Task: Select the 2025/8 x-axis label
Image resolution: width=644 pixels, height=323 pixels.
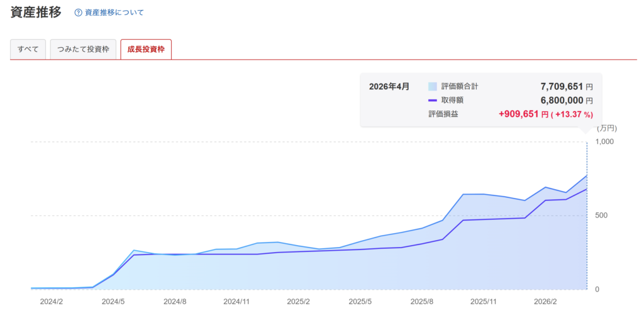Action: [x=422, y=302]
